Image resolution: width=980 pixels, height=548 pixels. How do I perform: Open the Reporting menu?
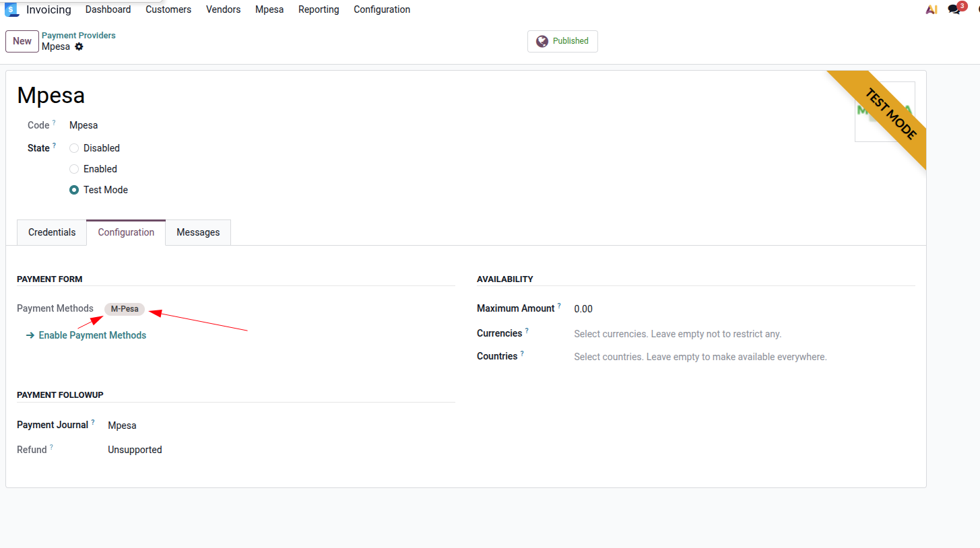pyautogui.click(x=319, y=9)
